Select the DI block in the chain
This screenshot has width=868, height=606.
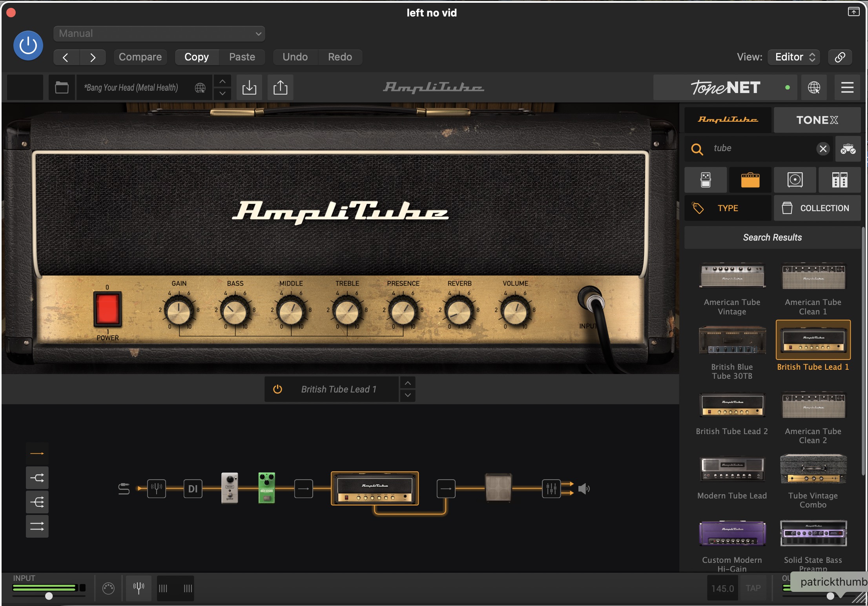[x=193, y=489]
